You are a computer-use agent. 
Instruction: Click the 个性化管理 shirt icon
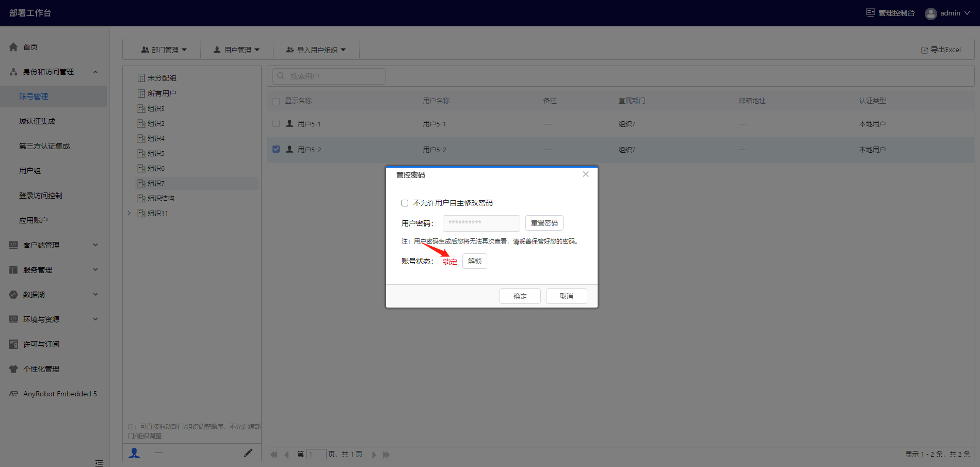[x=13, y=369]
